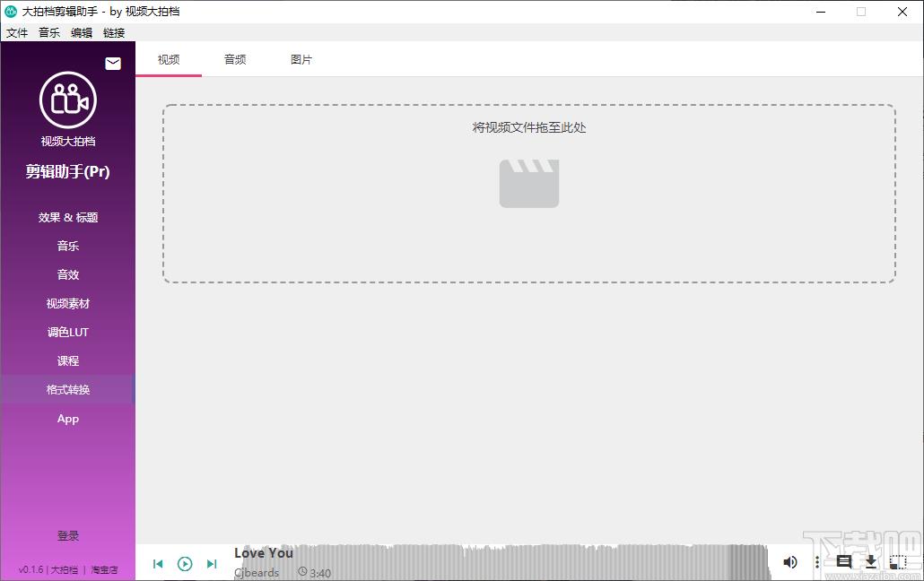924x581 pixels.
Task: Play the song Love You
Action: tap(185, 564)
